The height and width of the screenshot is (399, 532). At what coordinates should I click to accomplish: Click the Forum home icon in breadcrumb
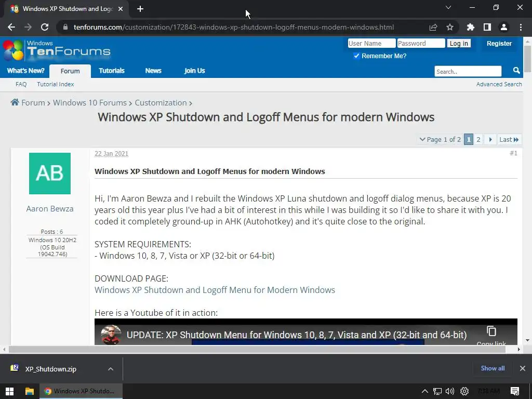(15, 102)
